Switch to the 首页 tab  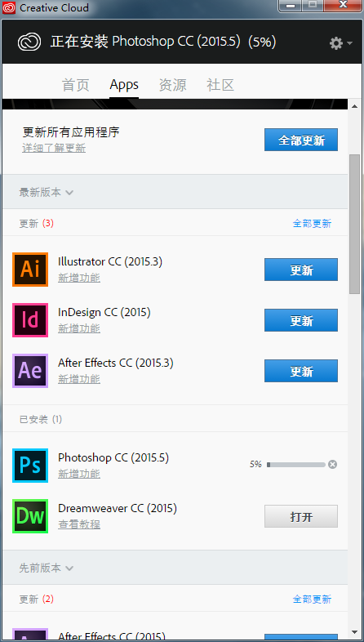click(x=75, y=85)
